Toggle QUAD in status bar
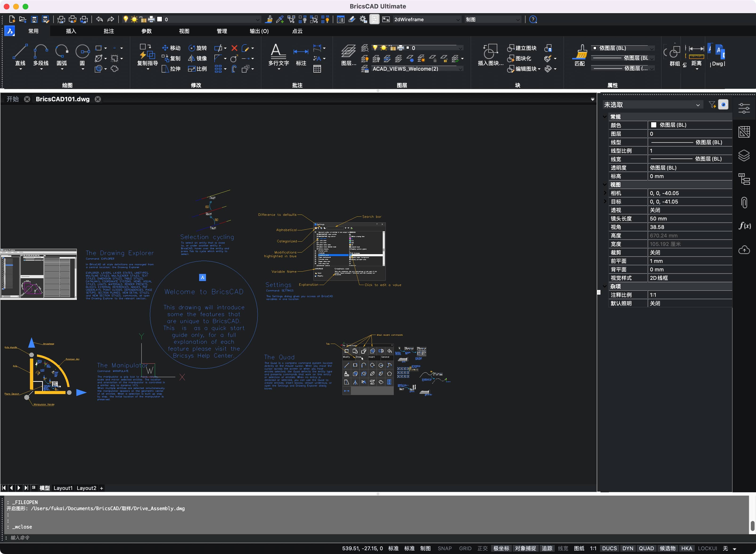 [646, 548]
